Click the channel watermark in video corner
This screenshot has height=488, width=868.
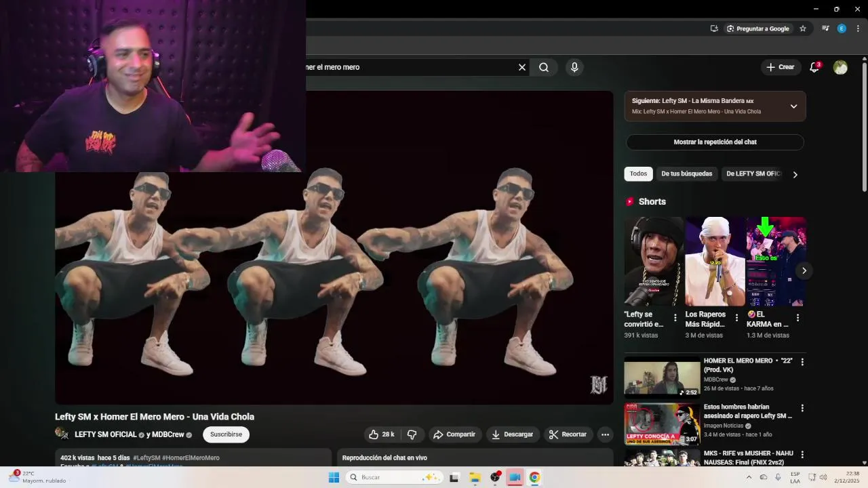(x=598, y=385)
